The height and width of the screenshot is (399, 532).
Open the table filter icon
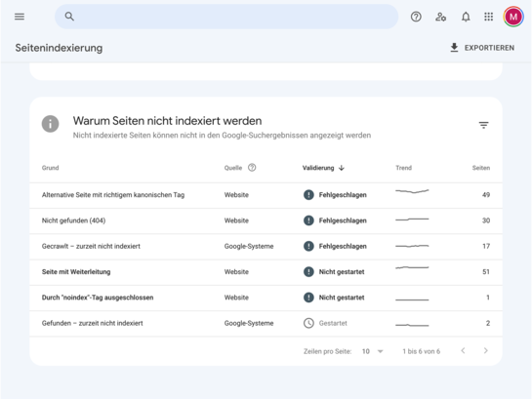tap(483, 125)
